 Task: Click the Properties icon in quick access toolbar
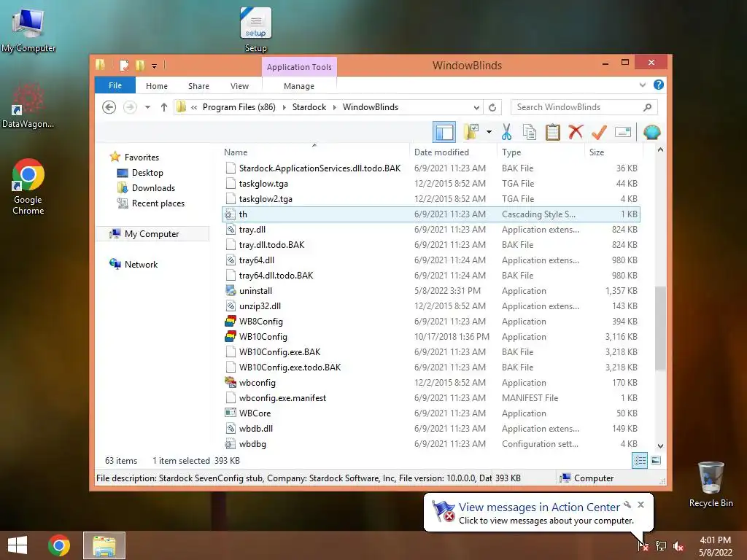[x=124, y=65]
